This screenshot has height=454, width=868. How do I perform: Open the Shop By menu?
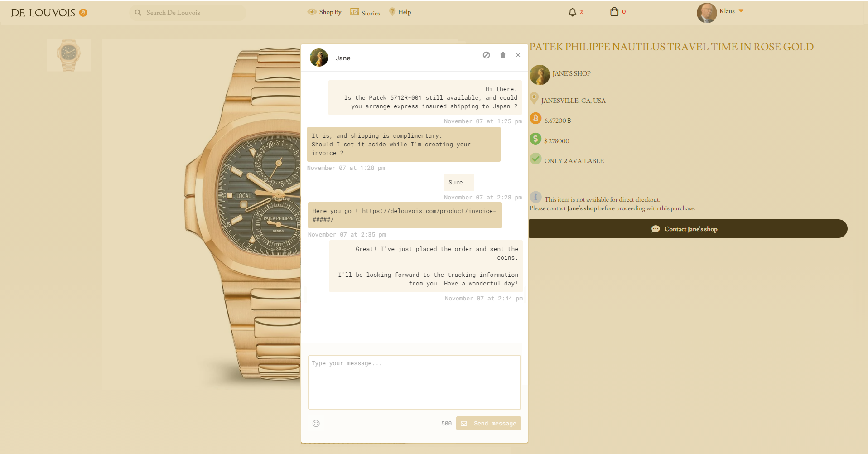[325, 12]
